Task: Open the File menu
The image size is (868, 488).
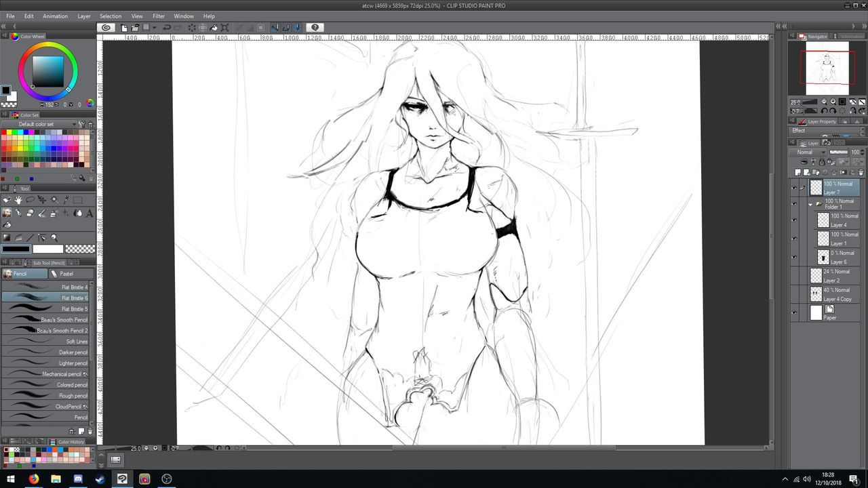Action: pos(10,16)
